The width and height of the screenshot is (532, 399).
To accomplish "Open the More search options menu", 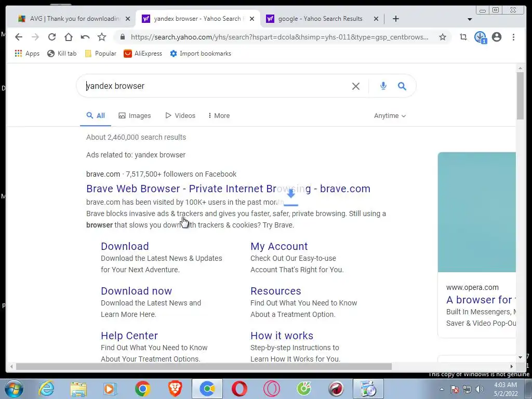I will click(219, 116).
